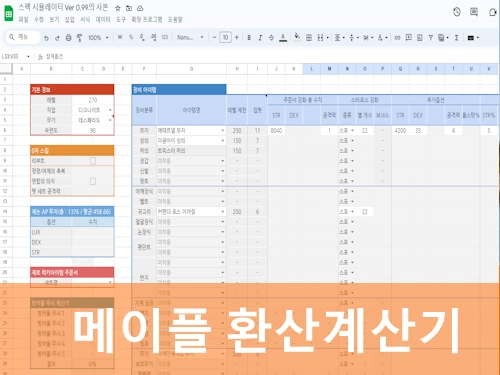Viewport: 500px width, 375px height.
Task: Click the undo arrow icon
Action: pyautogui.click(x=46, y=38)
